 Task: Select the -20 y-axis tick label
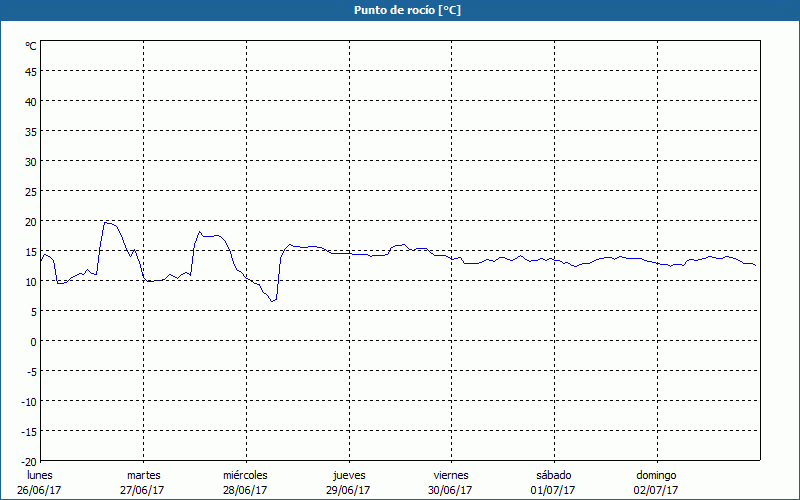29,462
